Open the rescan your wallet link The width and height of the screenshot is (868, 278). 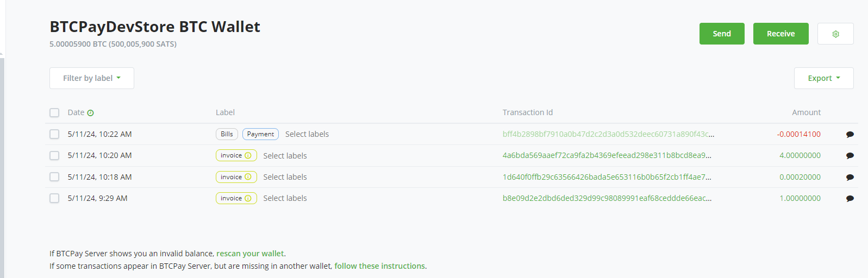pos(250,254)
